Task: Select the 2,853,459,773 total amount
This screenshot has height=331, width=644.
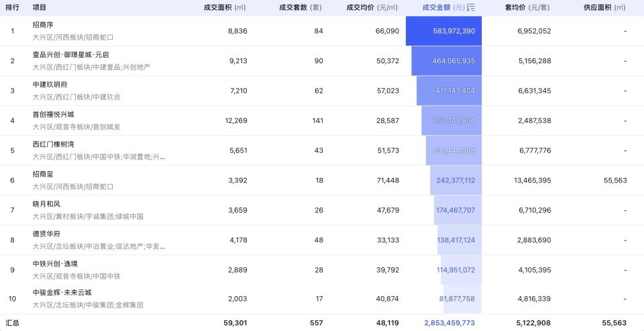Action: pyautogui.click(x=449, y=323)
